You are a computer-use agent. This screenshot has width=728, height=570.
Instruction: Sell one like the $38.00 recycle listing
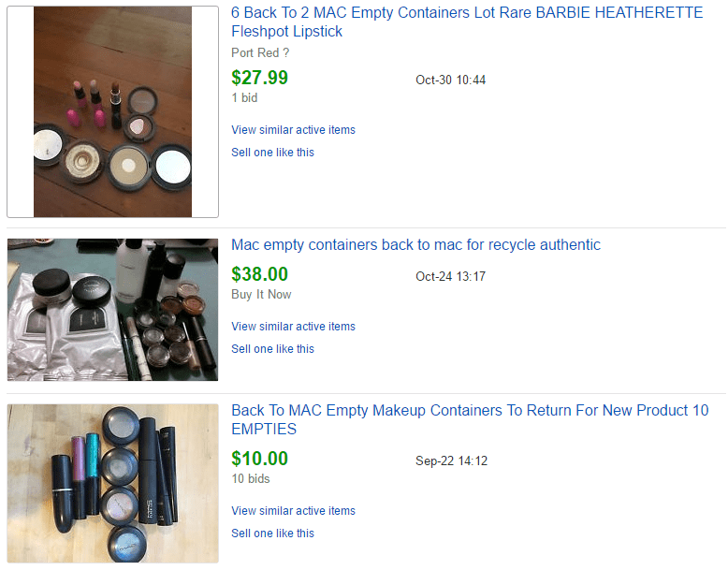[x=272, y=349]
